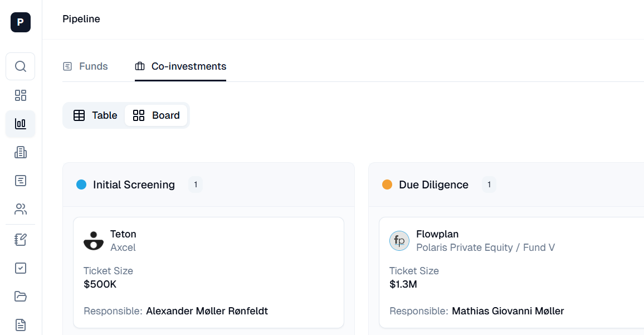Switch to the Funds tab

(85, 66)
